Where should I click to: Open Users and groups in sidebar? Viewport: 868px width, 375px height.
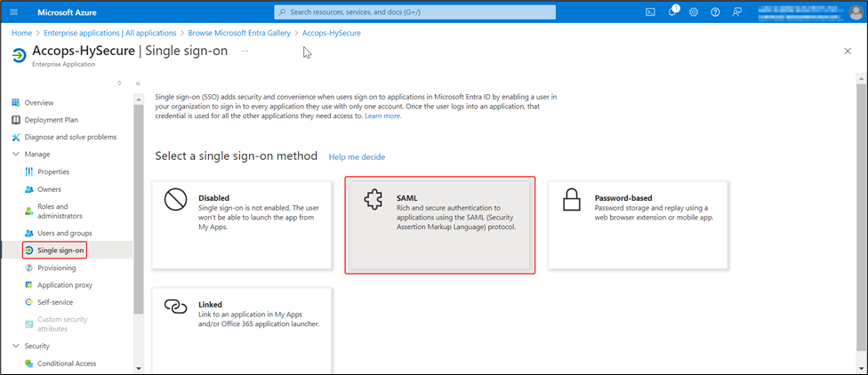65,233
